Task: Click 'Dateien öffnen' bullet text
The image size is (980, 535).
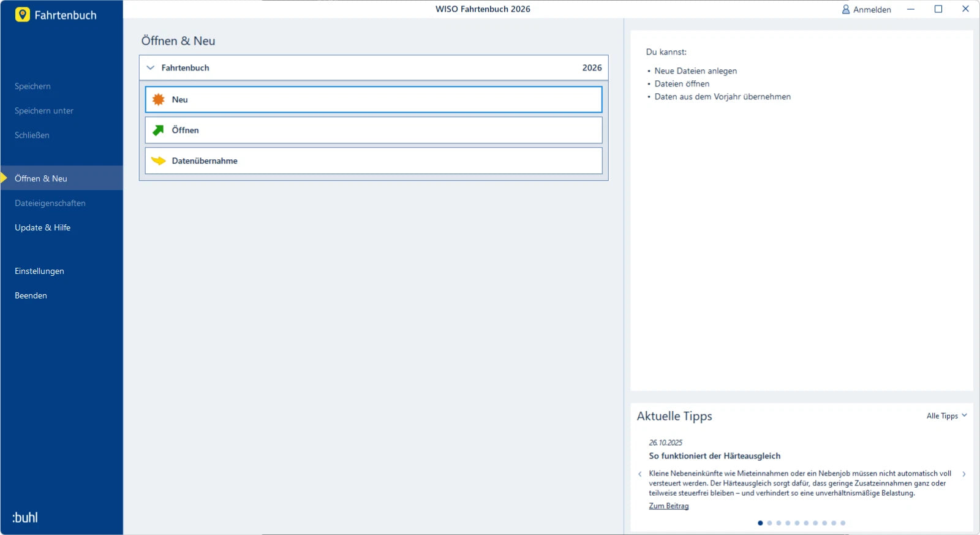Action: click(682, 84)
